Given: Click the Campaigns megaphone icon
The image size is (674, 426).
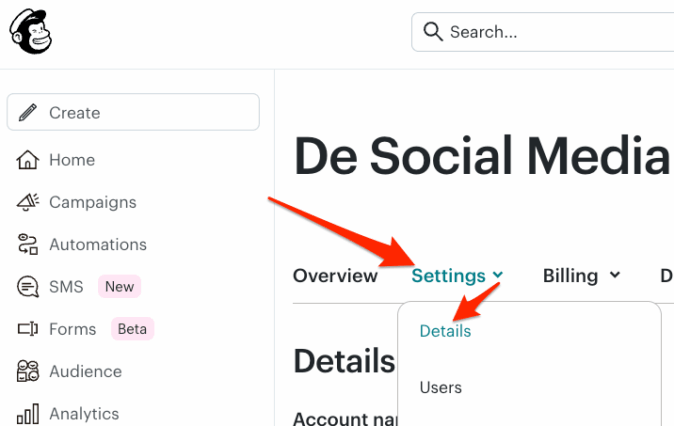Looking at the screenshot, I should pyautogui.click(x=29, y=202).
